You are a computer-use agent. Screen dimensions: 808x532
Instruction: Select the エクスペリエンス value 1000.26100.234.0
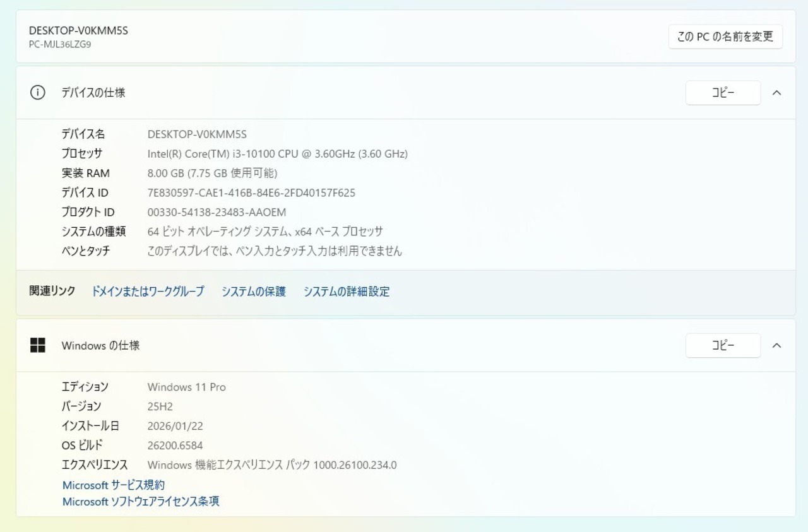point(272,465)
